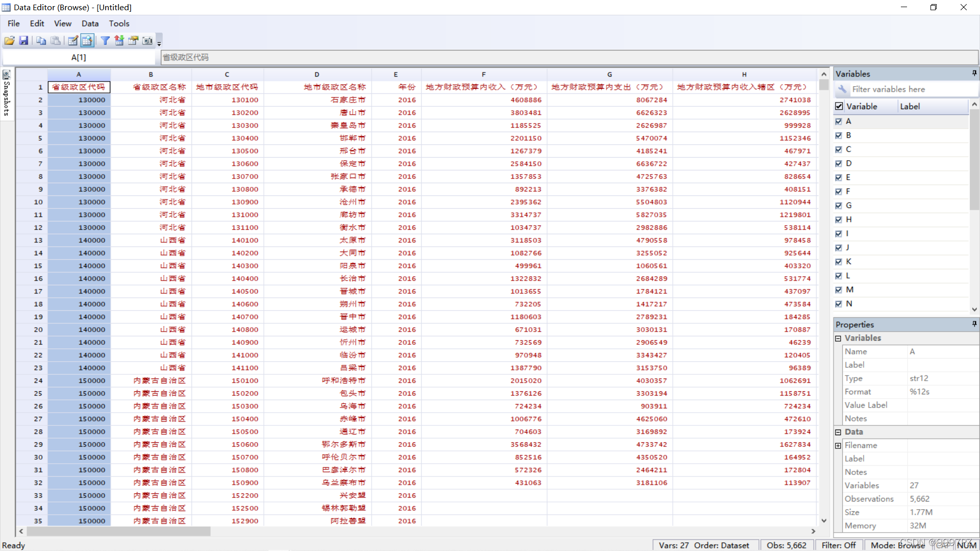Select column header C
Viewport: 980px width, 551px height.
coord(227,74)
